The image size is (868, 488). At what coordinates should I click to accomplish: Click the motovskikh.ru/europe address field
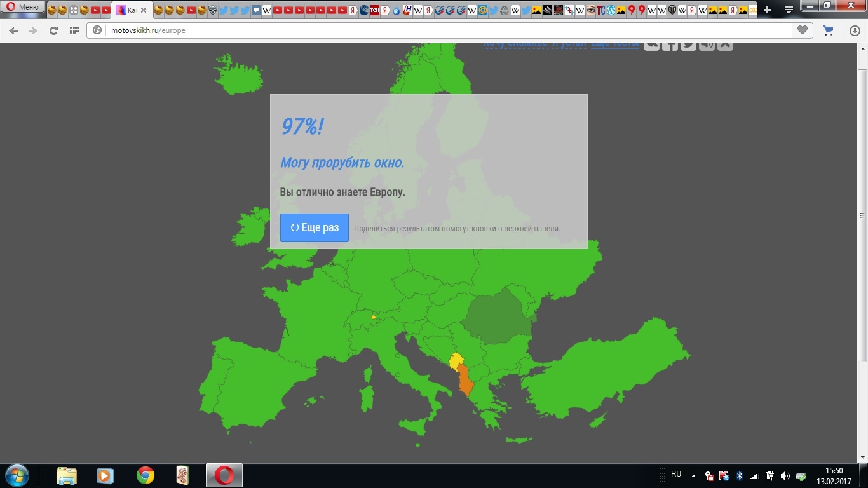point(439,30)
